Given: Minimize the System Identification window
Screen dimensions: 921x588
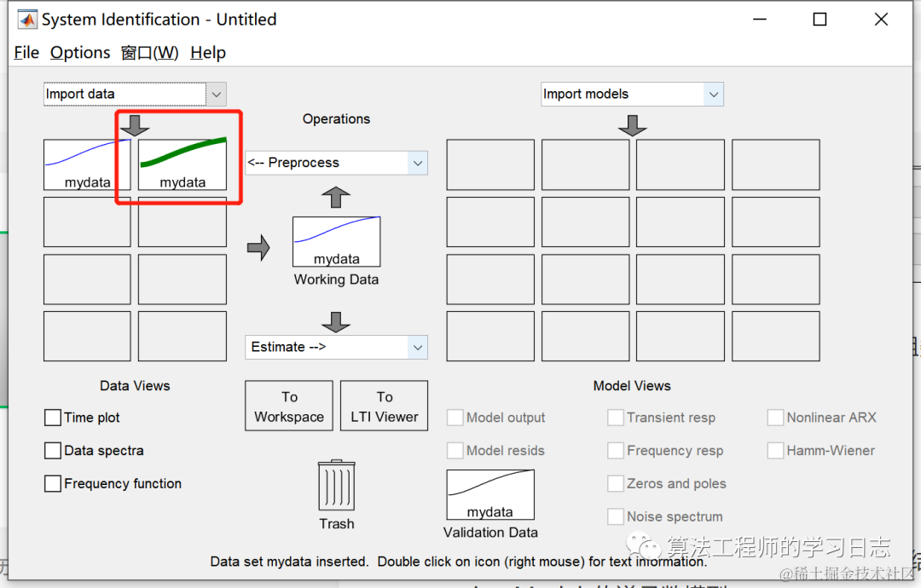Looking at the screenshot, I should (760, 20).
